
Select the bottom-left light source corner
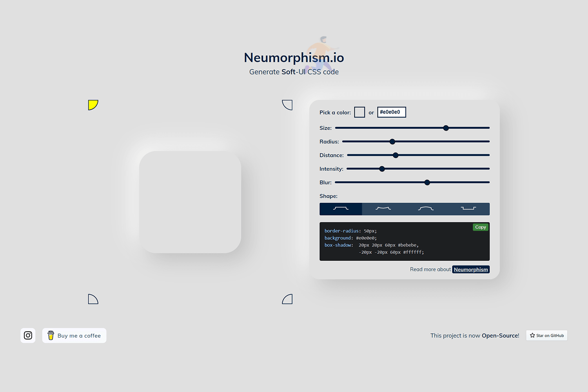(x=93, y=299)
